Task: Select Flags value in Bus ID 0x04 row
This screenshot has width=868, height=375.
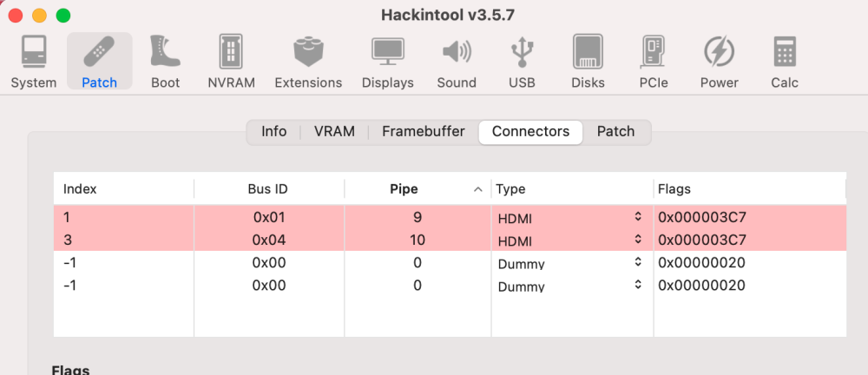Action: [x=702, y=240]
